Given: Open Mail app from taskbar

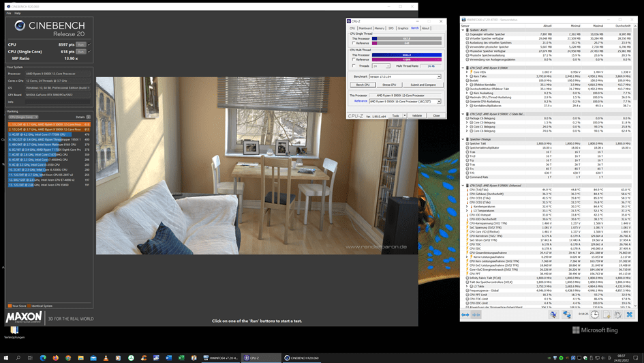Looking at the screenshot, I should 93,358.
